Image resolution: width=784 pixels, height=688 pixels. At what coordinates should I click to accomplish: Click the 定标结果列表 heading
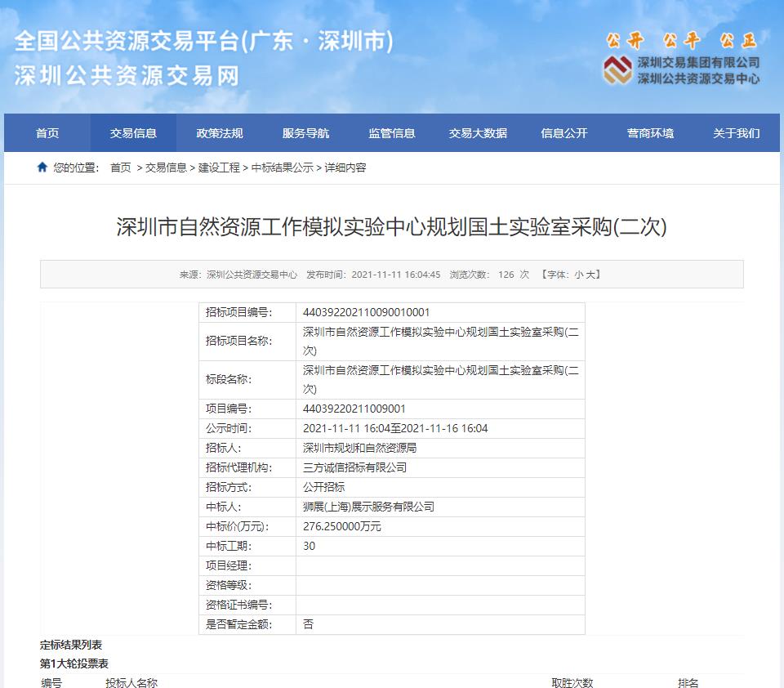pos(71,645)
